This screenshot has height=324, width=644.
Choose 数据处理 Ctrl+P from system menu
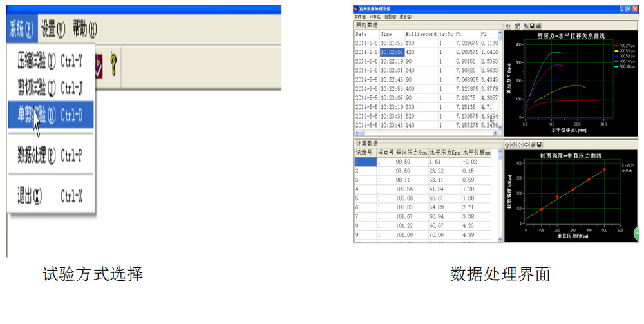point(50,156)
